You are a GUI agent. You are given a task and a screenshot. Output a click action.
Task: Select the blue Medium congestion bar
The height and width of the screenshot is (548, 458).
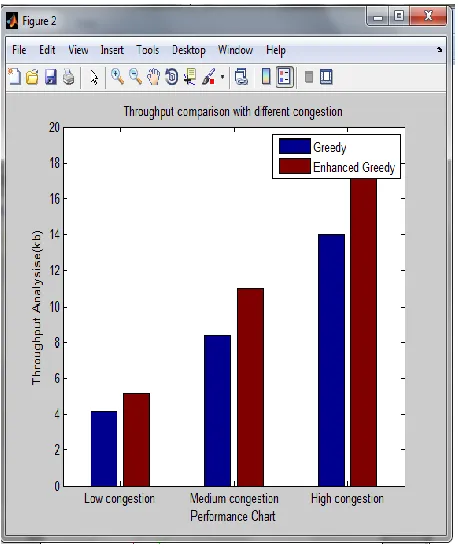coord(217,411)
